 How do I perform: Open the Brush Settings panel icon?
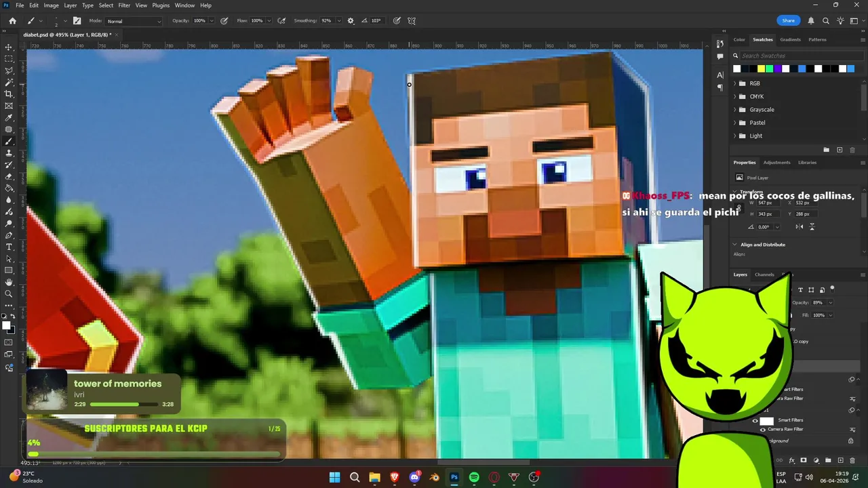[x=77, y=21]
